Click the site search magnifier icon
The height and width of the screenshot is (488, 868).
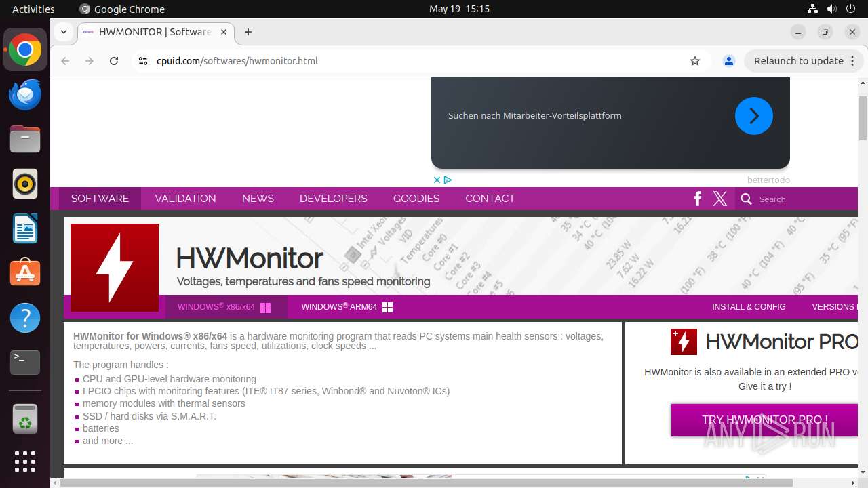pos(747,199)
